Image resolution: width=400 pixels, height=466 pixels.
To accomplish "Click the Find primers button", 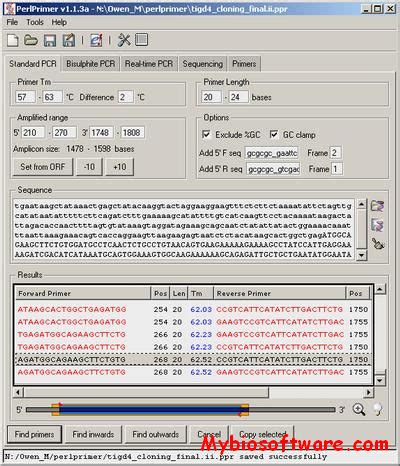I will [34, 434].
